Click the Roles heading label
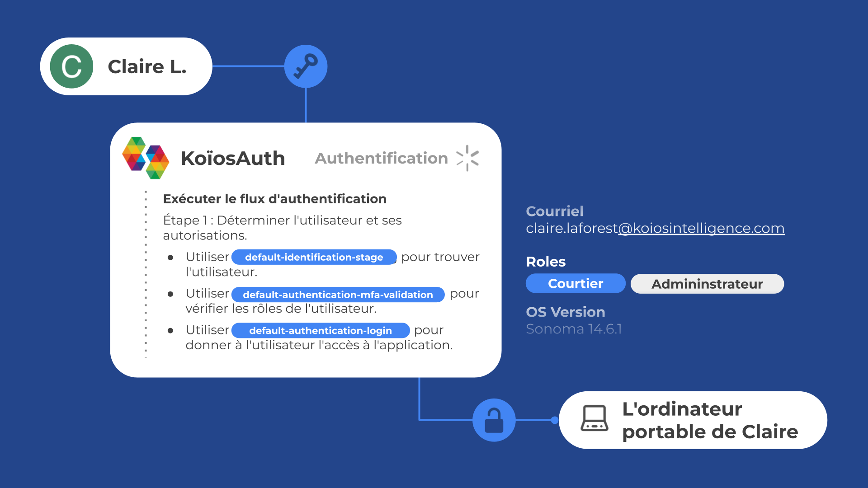 click(546, 262)
